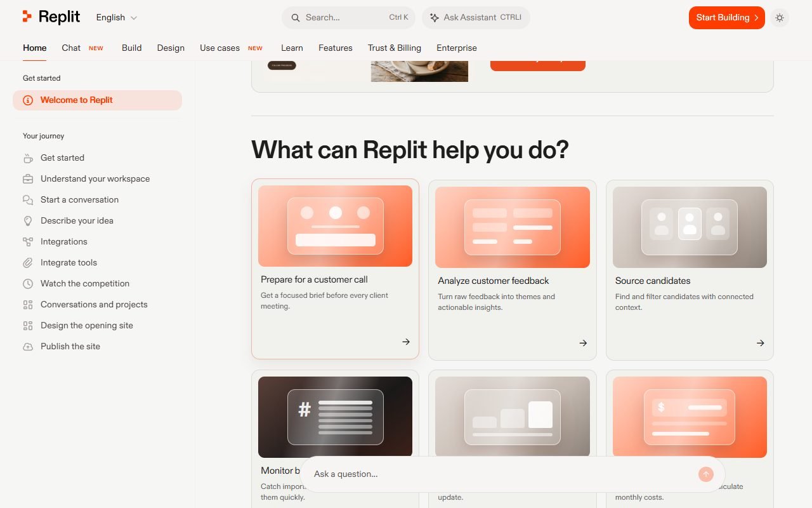Screen dimensions: 812x508
Task: Open the Use cases tab
Action: pos(219,48)
